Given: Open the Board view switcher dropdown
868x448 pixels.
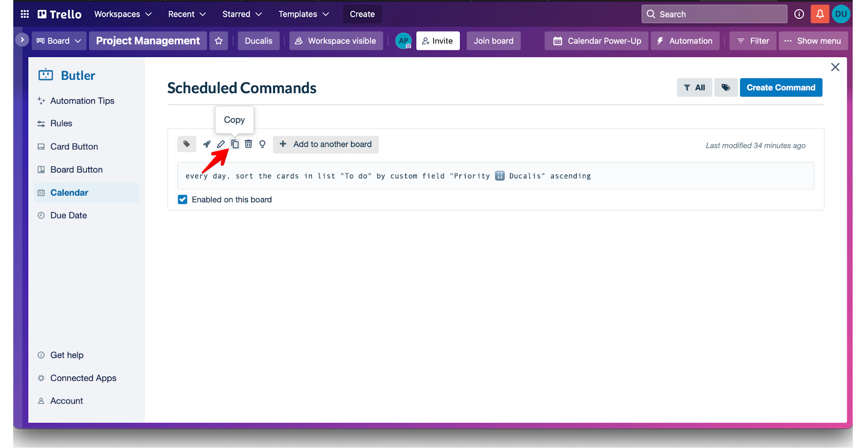Looking at the screenshot, I should point(59,41).
